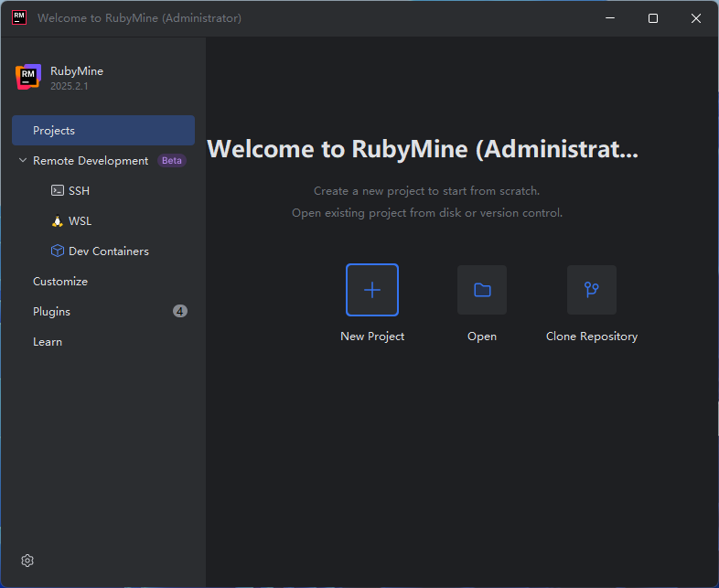Open the settings gear at bottom left
The image size is (719, 588).
click(x=27, y=560)
